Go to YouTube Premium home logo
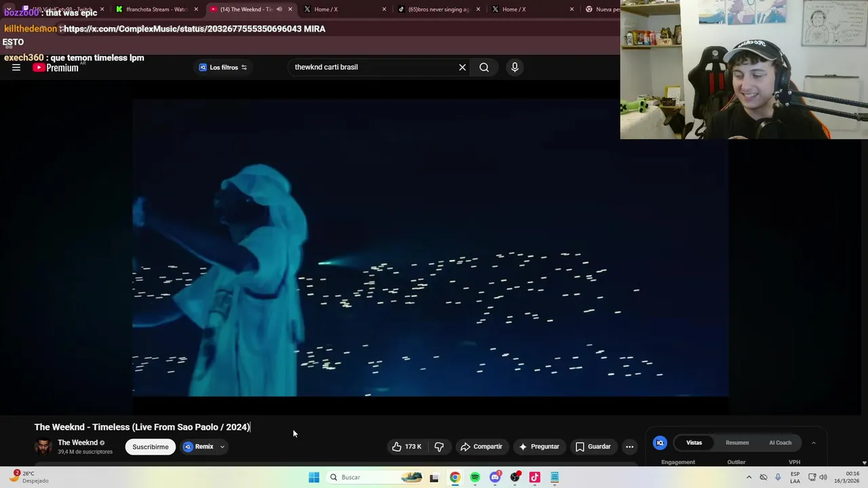The width and height of the screenshot is (868, 488). [56, 67]
